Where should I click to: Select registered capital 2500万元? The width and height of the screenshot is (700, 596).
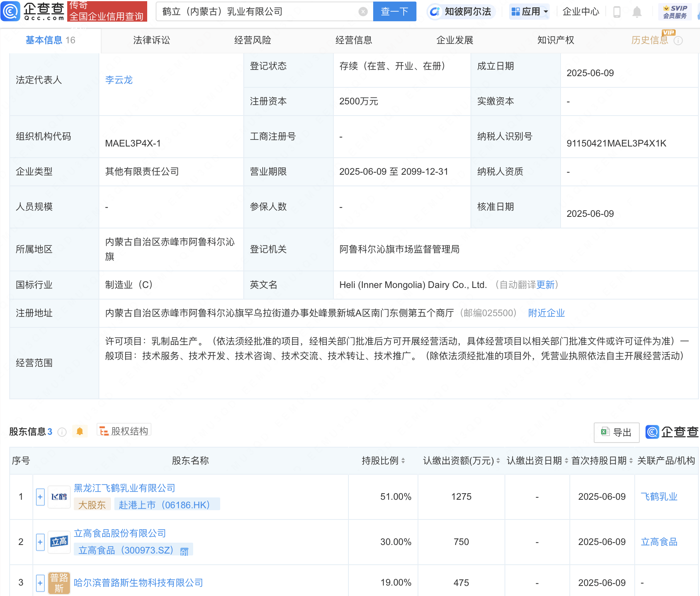(x=358, y=101)
